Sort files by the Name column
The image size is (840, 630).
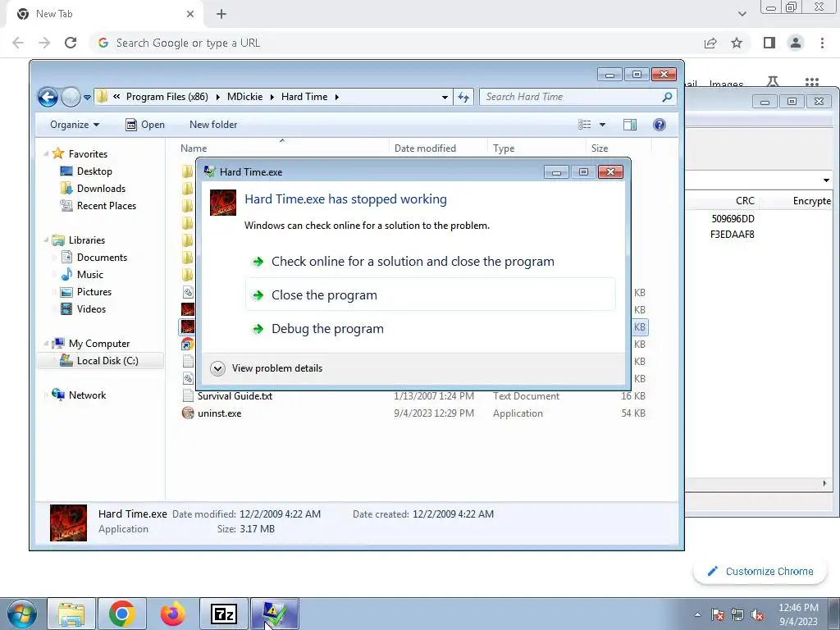pos(194,148)
